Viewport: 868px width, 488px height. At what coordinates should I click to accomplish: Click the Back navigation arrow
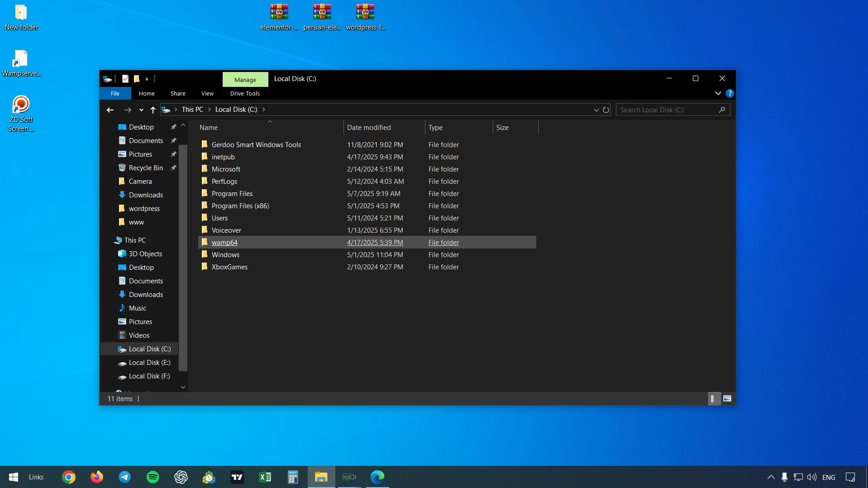[x=110, y=110]
